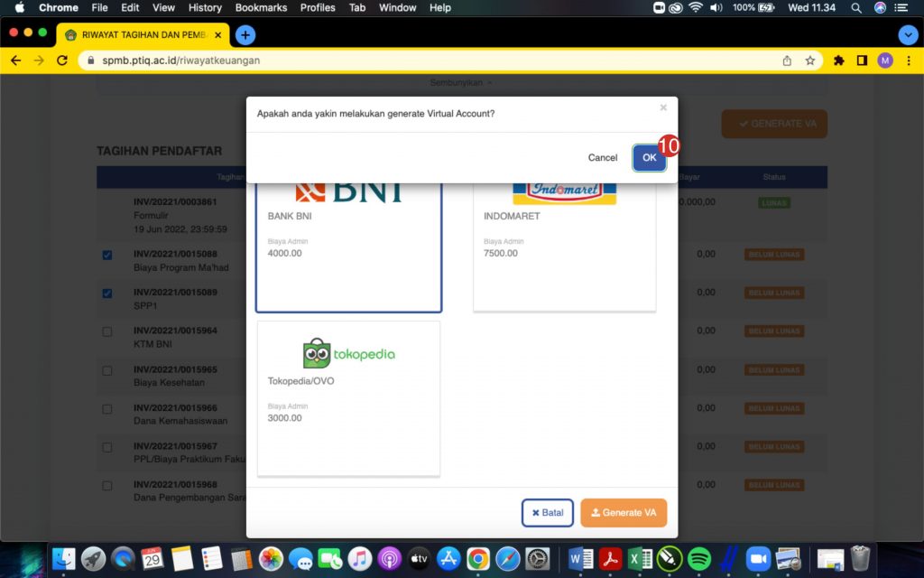The height and width of the screenshot is (578, 924).
Task: Check the INV/2021/0015968 Dana Pengembangan checkbox
Action: (x=107, y=485)
